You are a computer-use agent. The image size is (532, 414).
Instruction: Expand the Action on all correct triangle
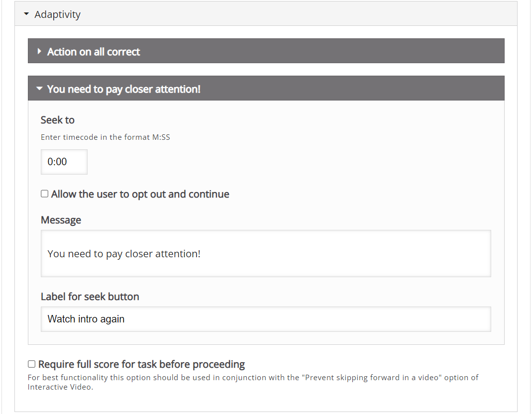[39, 51]
